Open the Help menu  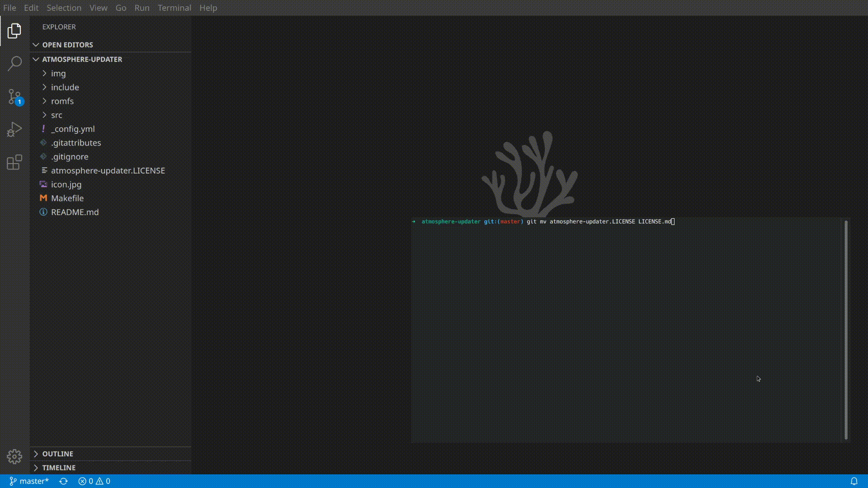208,8
